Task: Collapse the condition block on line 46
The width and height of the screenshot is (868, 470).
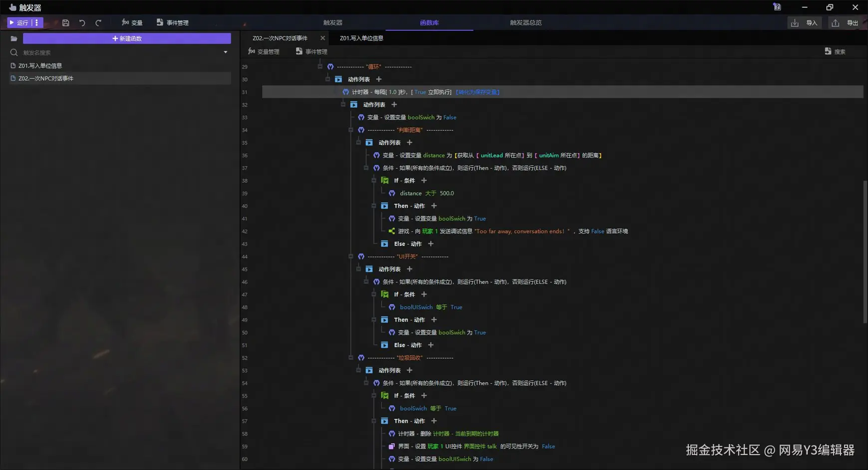Action: (x=366, y=282)
